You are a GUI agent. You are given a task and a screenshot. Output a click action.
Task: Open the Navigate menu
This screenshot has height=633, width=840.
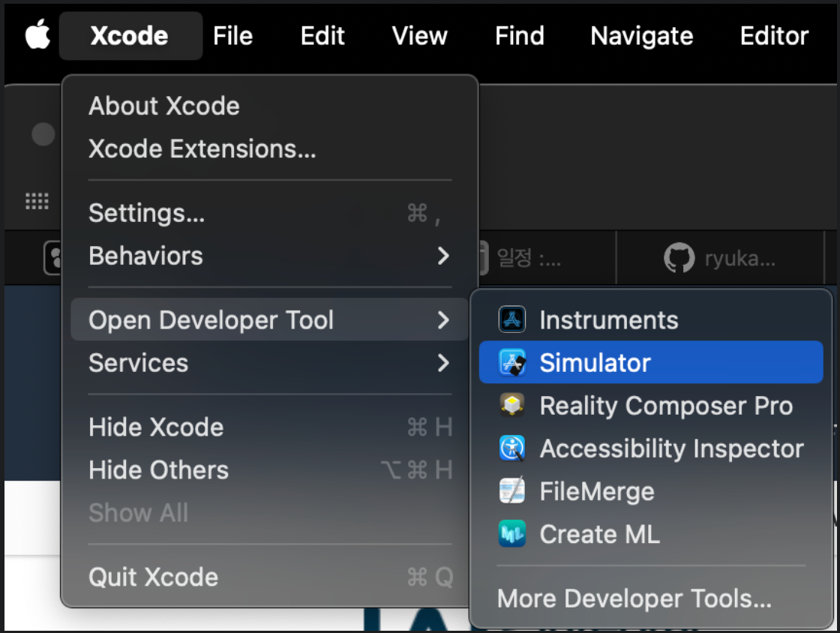coord(641,36)
